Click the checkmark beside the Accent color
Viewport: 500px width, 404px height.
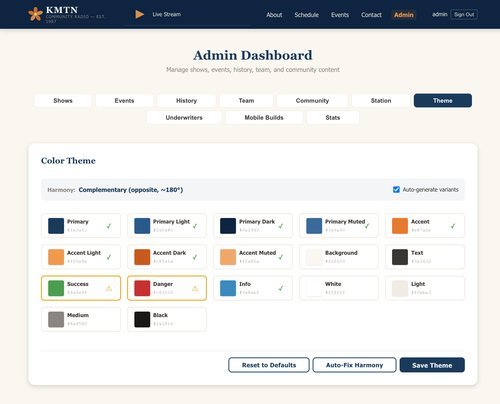click(453, 226)
